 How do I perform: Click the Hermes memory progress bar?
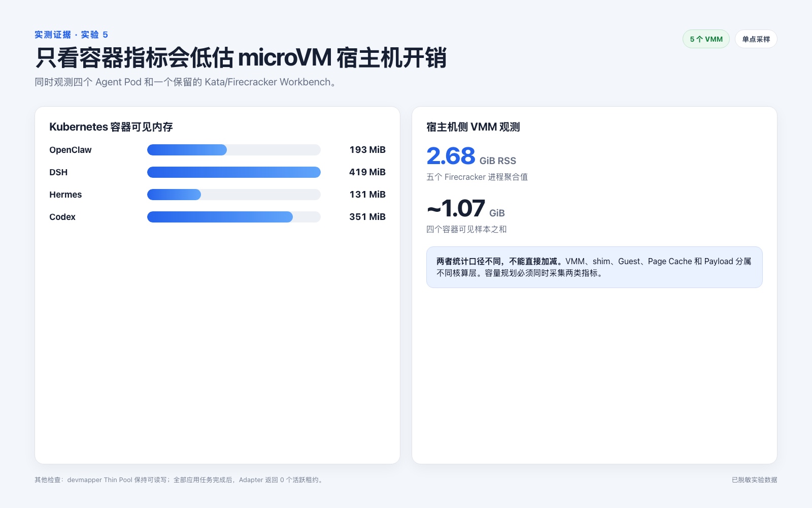[234, 195]
